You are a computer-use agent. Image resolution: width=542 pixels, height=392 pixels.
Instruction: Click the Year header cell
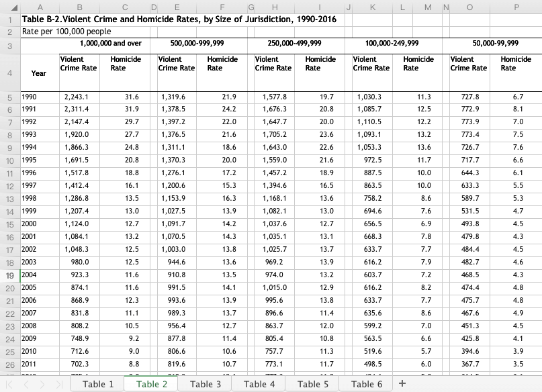tap(39, 72)
